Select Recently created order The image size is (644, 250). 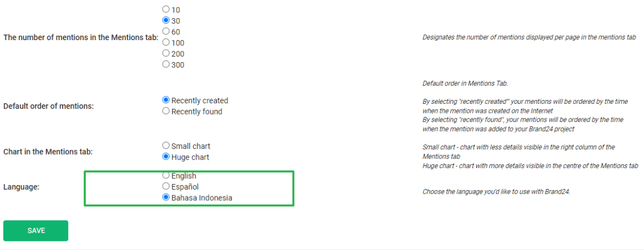[166, 100]
